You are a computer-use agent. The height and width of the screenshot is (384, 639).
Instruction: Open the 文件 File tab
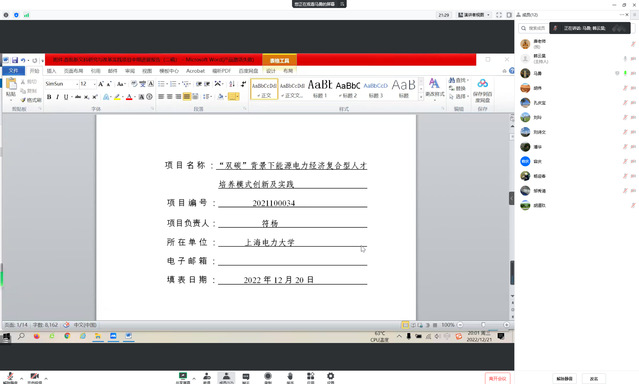(x=13, y=71)
